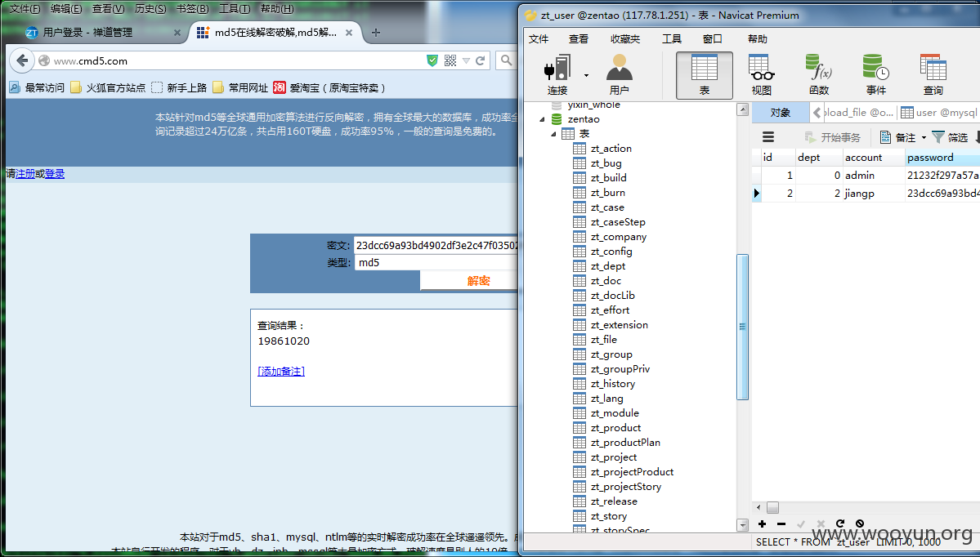980x557 pixels.
Task: Switch to 用户登录 - 禅道管理 tab
Action: tap(103, 33)
